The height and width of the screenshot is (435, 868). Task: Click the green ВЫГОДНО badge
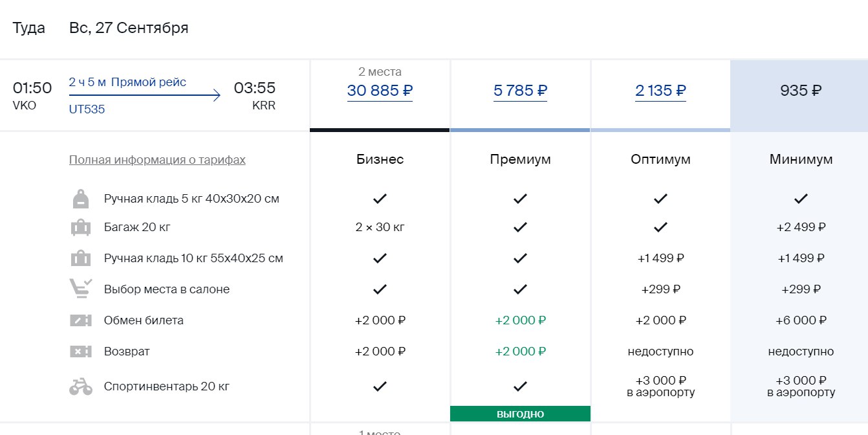pos(520,414)
